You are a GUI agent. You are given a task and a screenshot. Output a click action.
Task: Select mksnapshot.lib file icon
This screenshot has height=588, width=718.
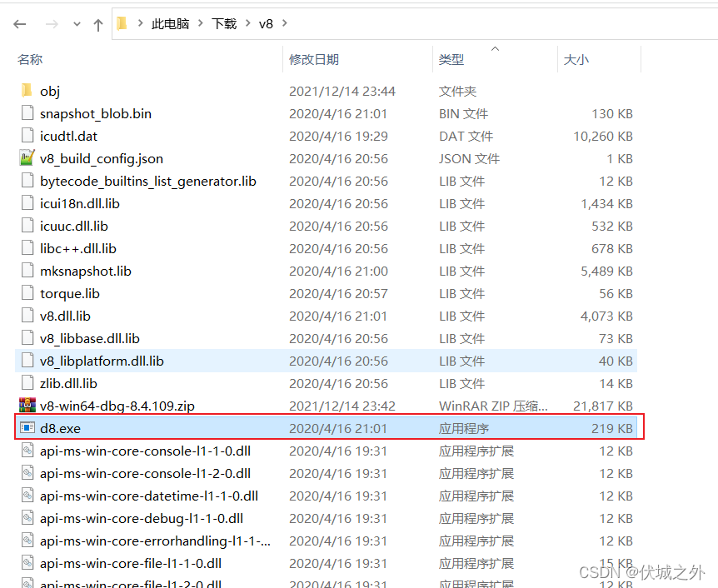tap(27, 270)
